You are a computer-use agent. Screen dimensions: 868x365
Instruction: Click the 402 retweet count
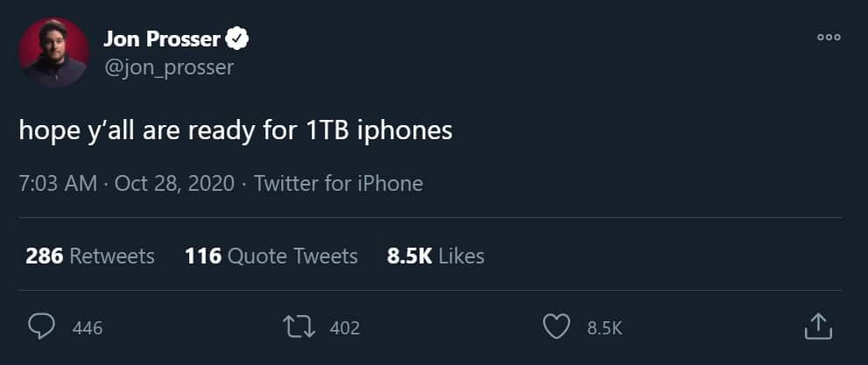[x=345, y=328]
